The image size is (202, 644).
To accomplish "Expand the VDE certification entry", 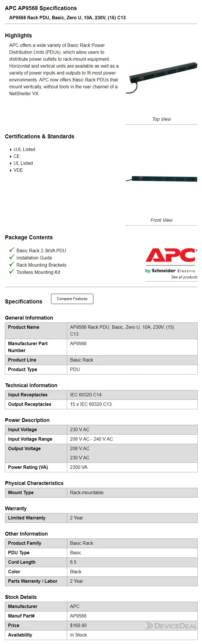I will 18,170.
